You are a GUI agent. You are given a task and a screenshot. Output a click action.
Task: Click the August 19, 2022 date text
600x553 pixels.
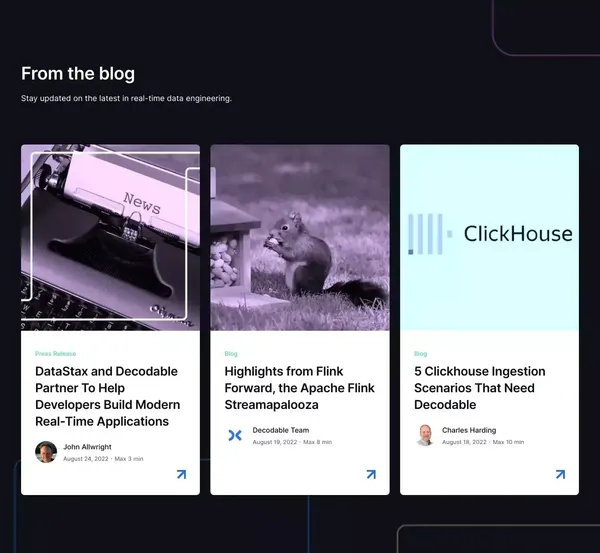pos(275,442)
